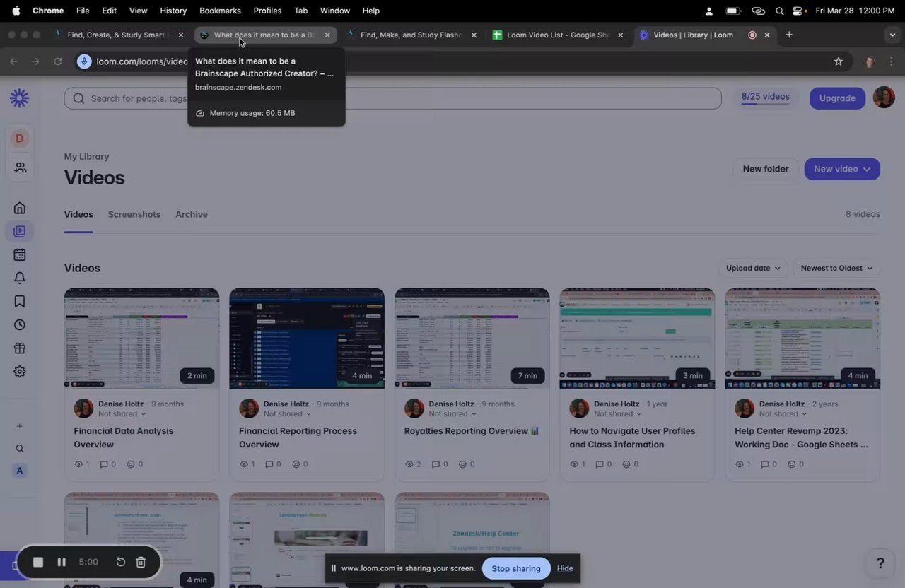Switch to the Archive tab
Screen dimensions: 905x588
(192, 214)
